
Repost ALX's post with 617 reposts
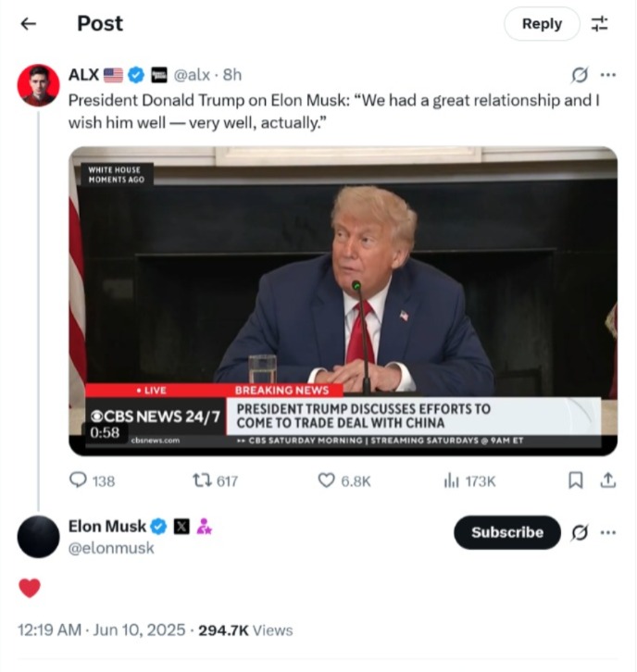[215, 480]
